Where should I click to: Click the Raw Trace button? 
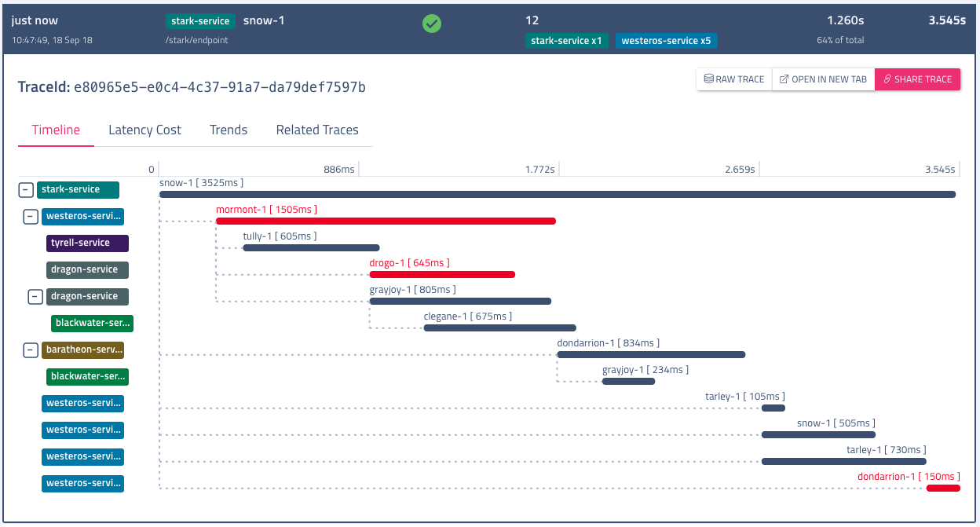734,79
